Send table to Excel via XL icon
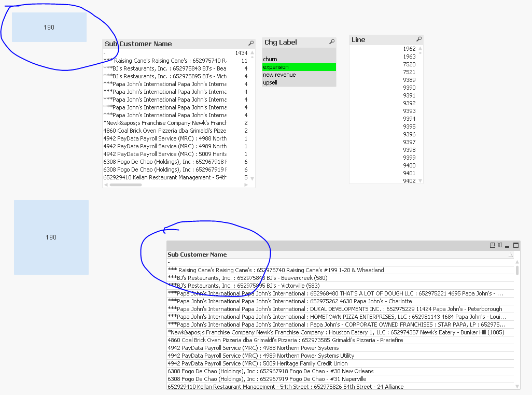 (x=500, y=245)
